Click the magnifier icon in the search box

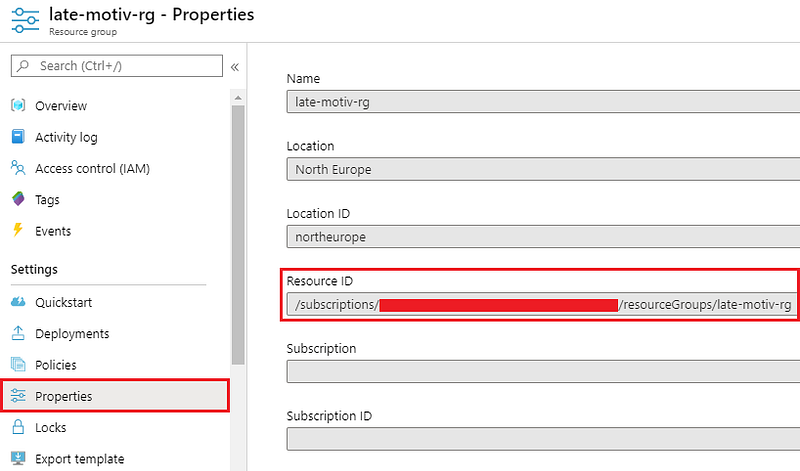point(23,66)
